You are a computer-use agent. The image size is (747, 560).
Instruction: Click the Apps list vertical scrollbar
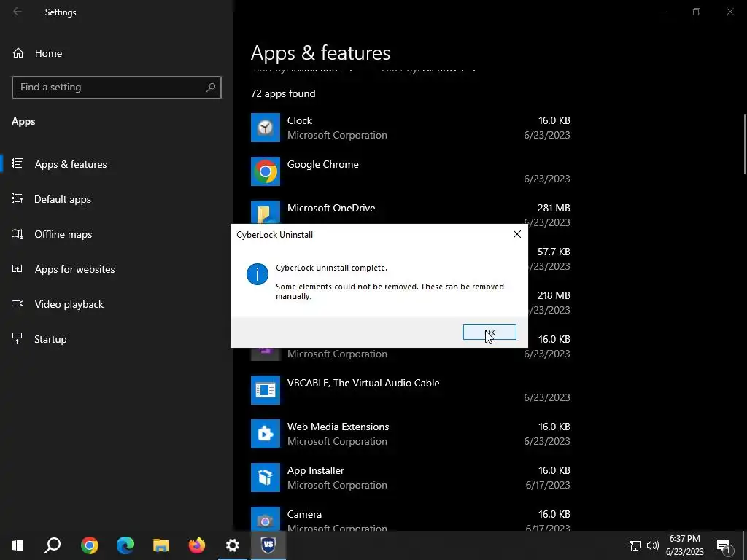[745, 144]
